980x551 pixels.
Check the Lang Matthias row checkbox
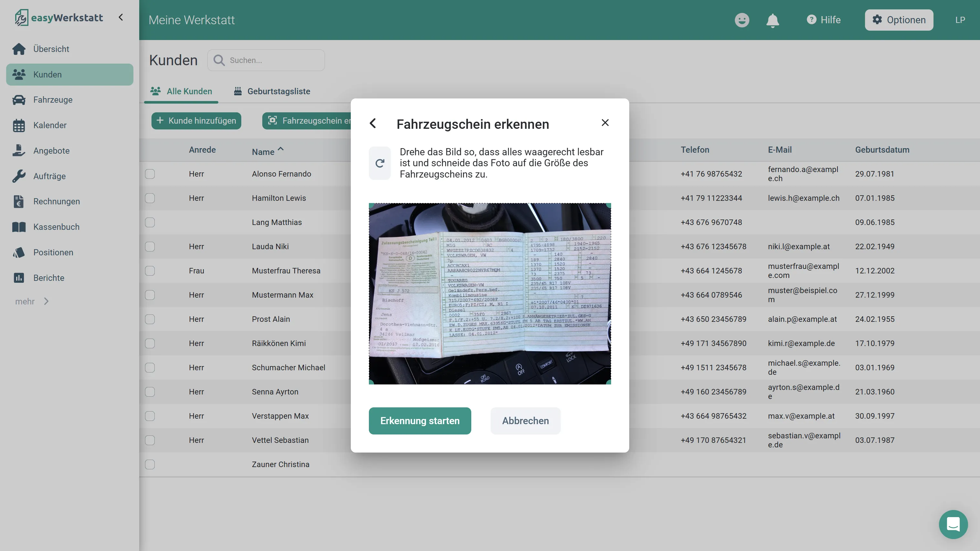(150, 222)
